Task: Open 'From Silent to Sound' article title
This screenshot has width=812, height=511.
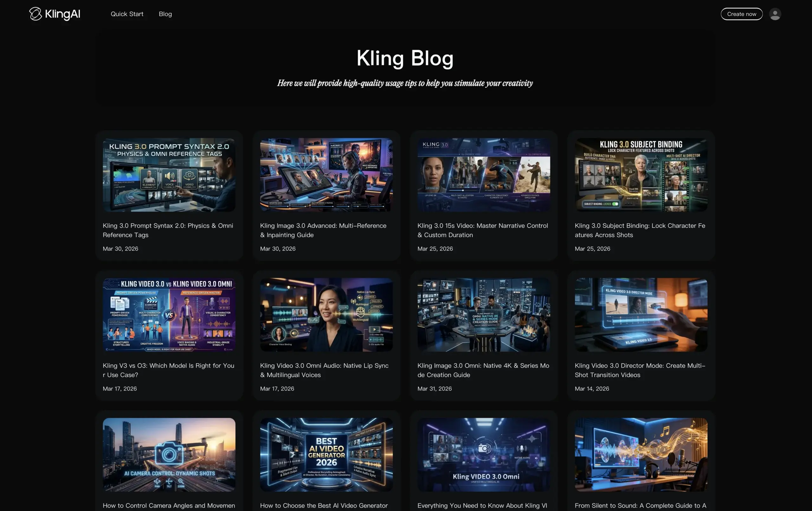Action: pyautogui.click(x=640, y=505)
